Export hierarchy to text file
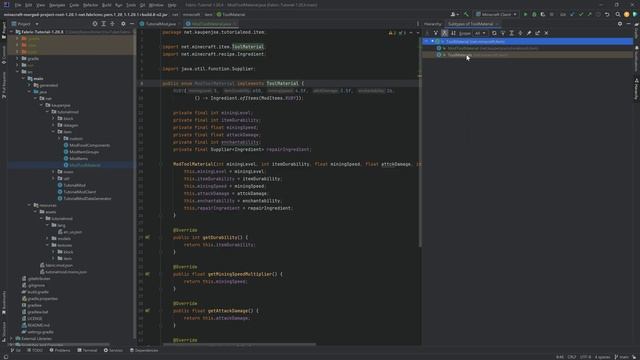 (538, 33)
